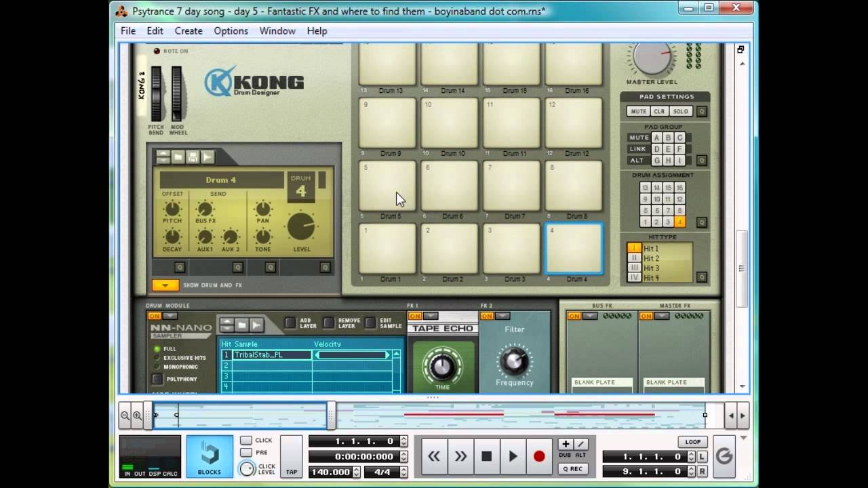Image resolution: width=868 pixels, height=488 pixels.
Task: Set the left loop locator with L
Action: [702, 457]
